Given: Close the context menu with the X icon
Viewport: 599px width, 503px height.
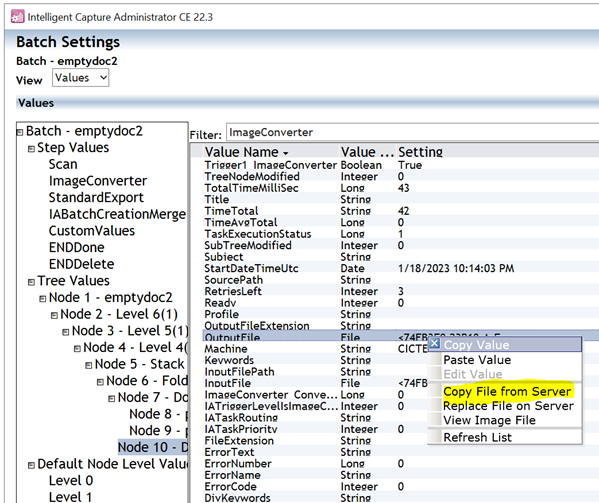Looking at the screenshot, I should [x=434, y=343].
